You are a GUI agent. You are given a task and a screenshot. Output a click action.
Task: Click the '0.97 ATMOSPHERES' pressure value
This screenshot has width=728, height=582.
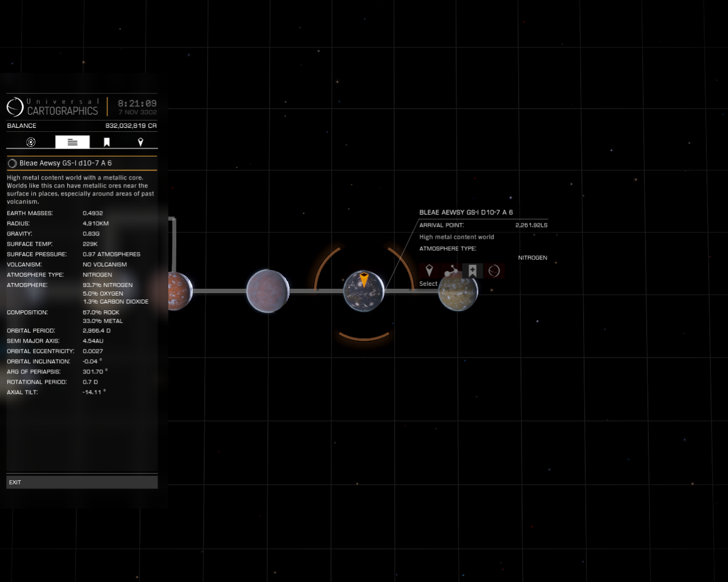pos(111,254)
